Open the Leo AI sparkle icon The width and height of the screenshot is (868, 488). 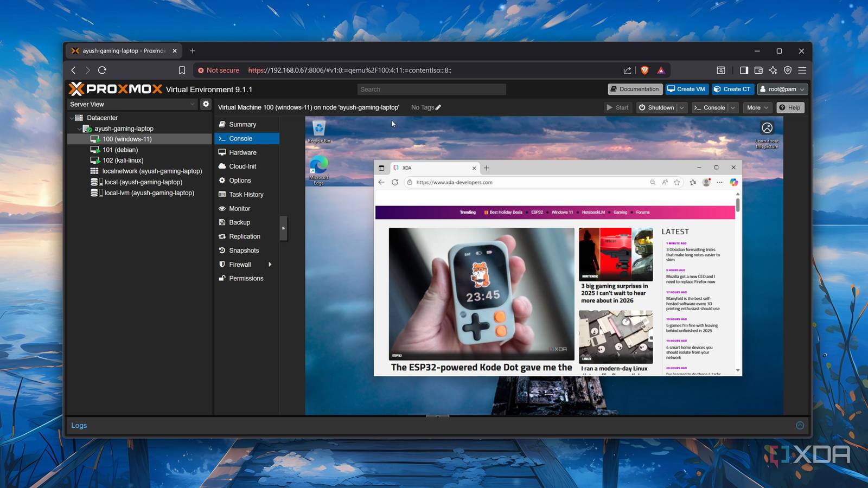pos(773,70)
